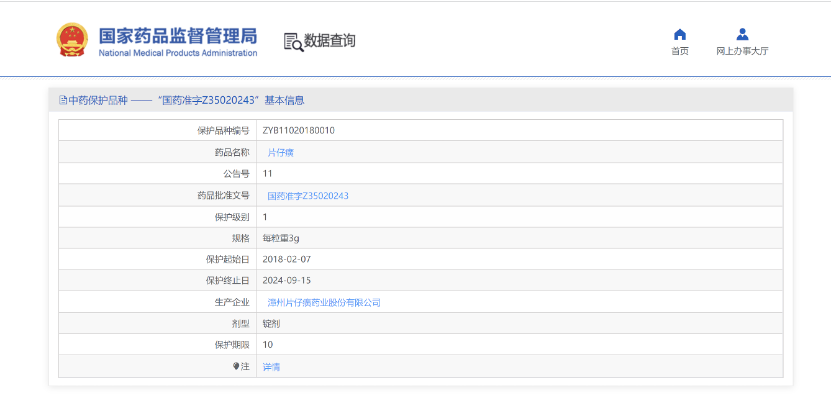Open 漳州片仔癀药业股份有限公司 manufacturer link

[x=324, y=303]
